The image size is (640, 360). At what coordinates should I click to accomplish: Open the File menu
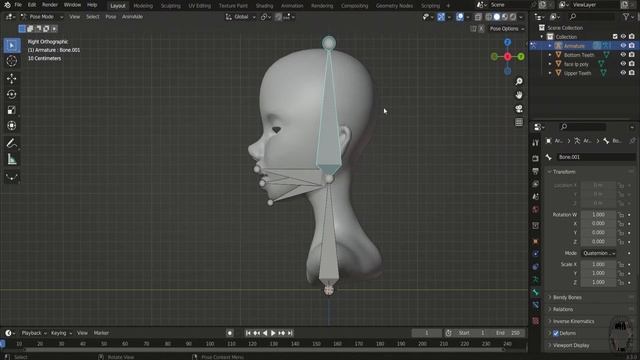pyautogui.click(x=18, y=5)
